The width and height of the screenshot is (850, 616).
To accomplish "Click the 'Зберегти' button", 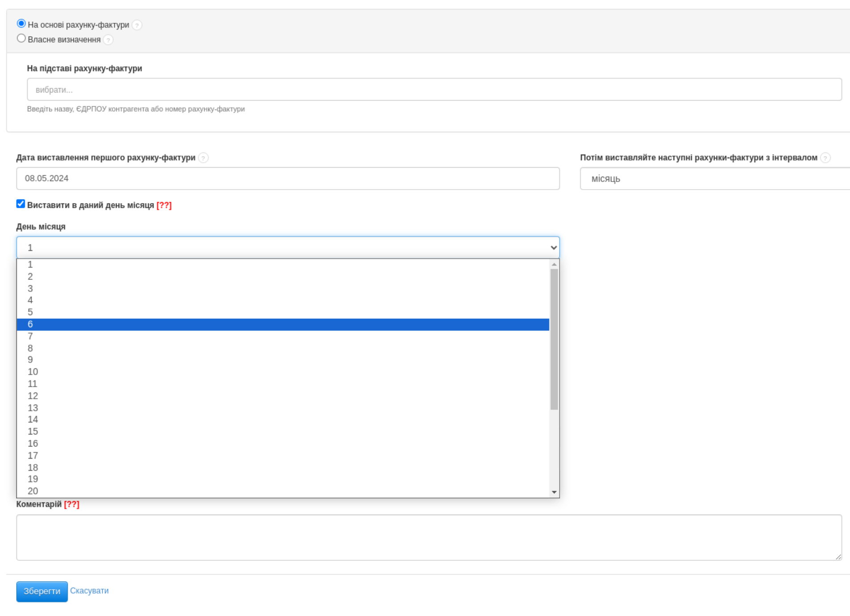I will [42, 591].
